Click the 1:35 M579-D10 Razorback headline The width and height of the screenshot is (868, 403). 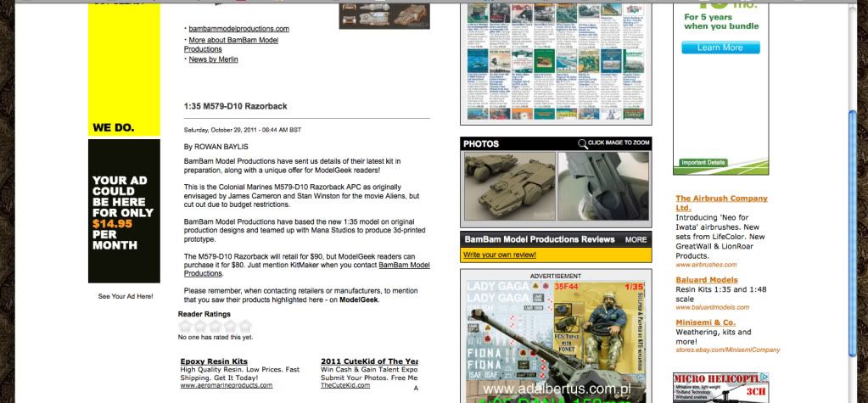[235, 106]
